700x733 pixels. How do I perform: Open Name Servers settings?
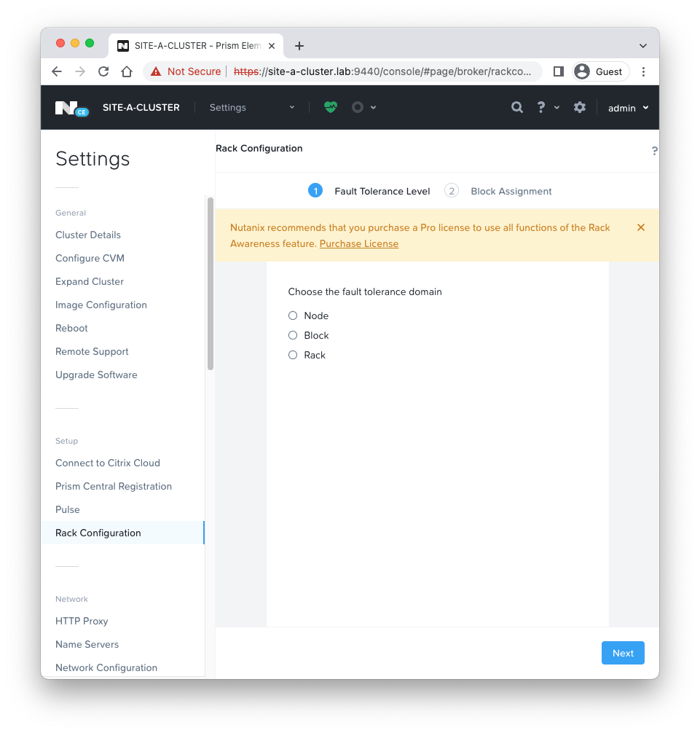(x=87, y=644)
